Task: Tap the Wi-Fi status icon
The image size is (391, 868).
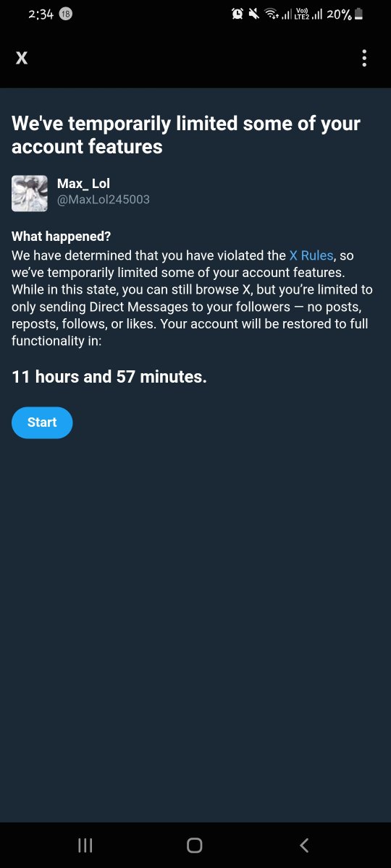Action: coord(273,14)
